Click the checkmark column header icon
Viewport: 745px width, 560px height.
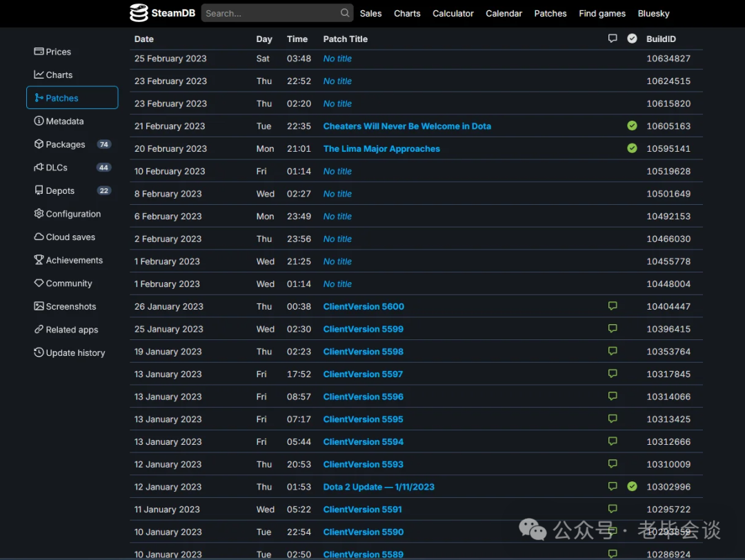tap(632, 39)
